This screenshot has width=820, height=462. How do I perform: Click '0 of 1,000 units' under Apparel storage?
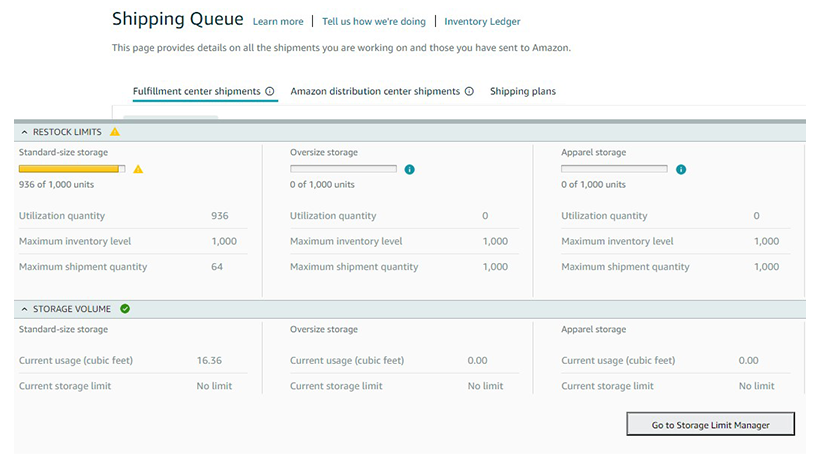point(594,184)
